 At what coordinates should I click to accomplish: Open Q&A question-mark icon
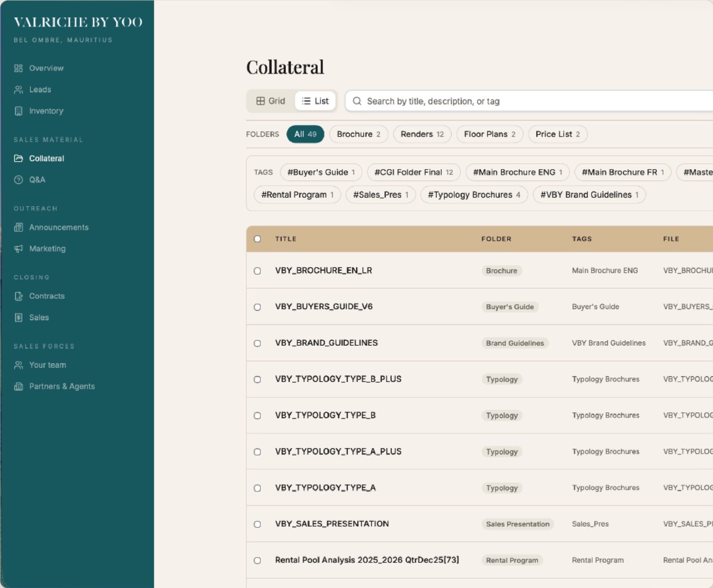tap(18, 180)
